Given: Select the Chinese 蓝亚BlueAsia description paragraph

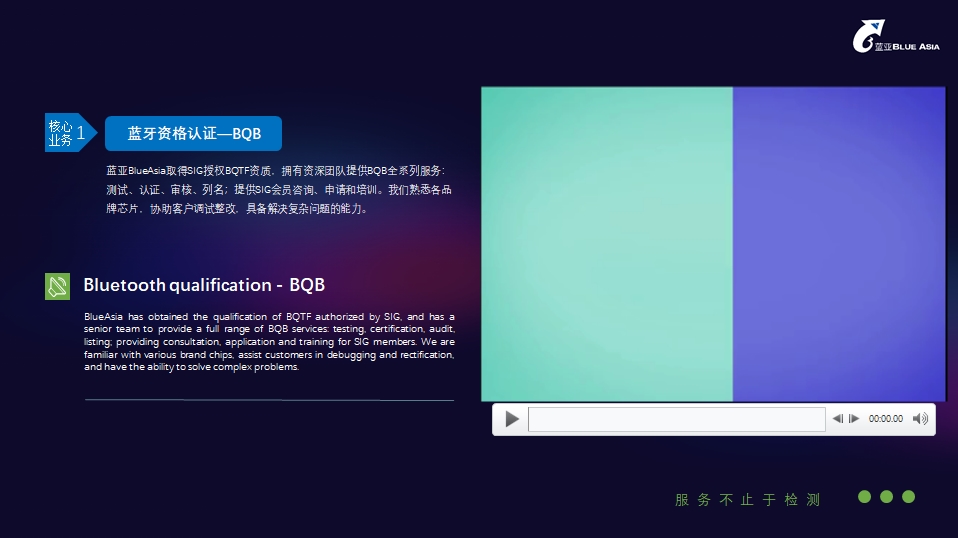Looking at the screenshot, I should coord(279,190).
